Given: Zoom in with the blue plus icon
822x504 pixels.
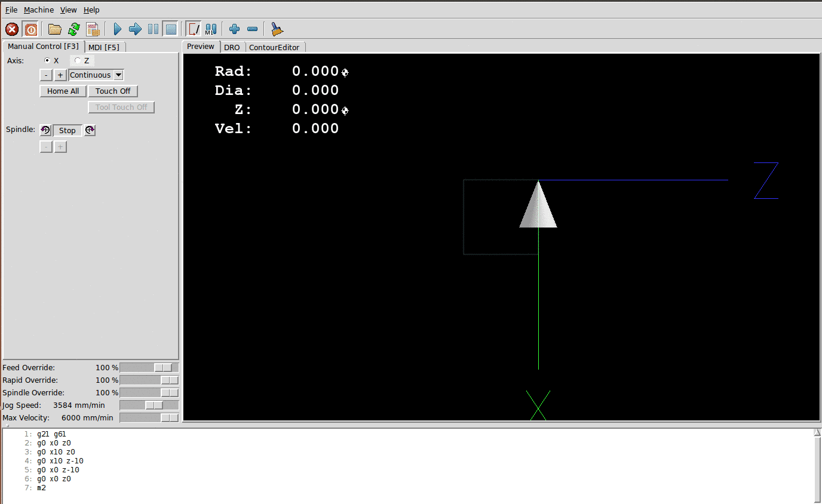Looking at the screenshot, I should point(235,29).
